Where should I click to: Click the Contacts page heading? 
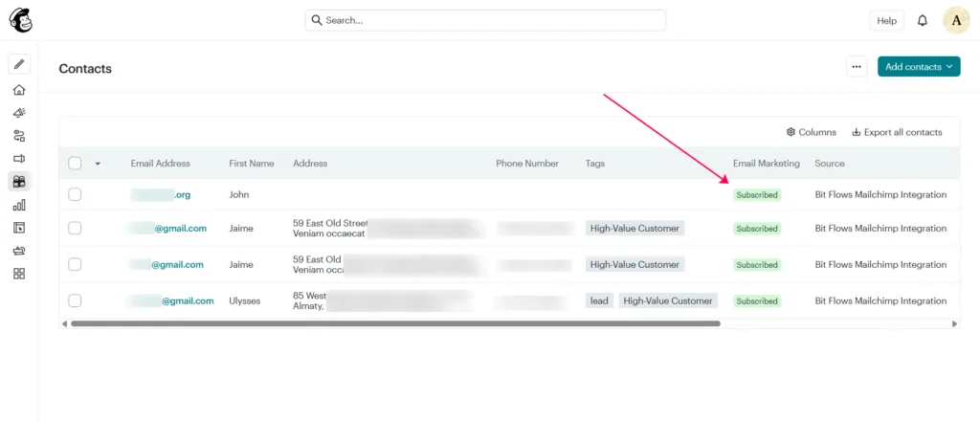tap(85, 69)
